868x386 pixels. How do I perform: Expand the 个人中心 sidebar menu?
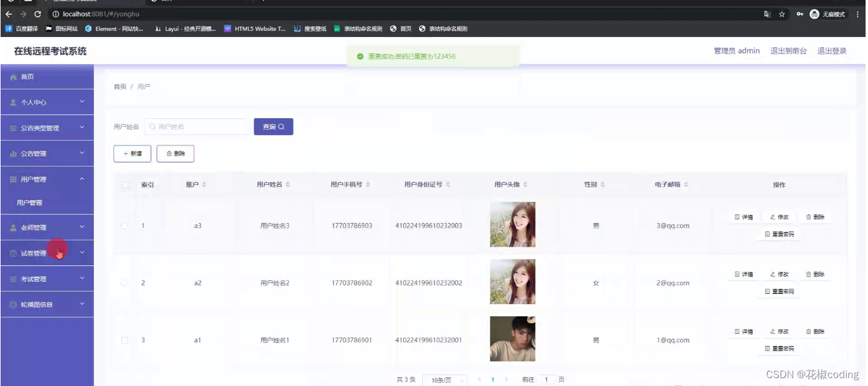click(x=47, y=102)
